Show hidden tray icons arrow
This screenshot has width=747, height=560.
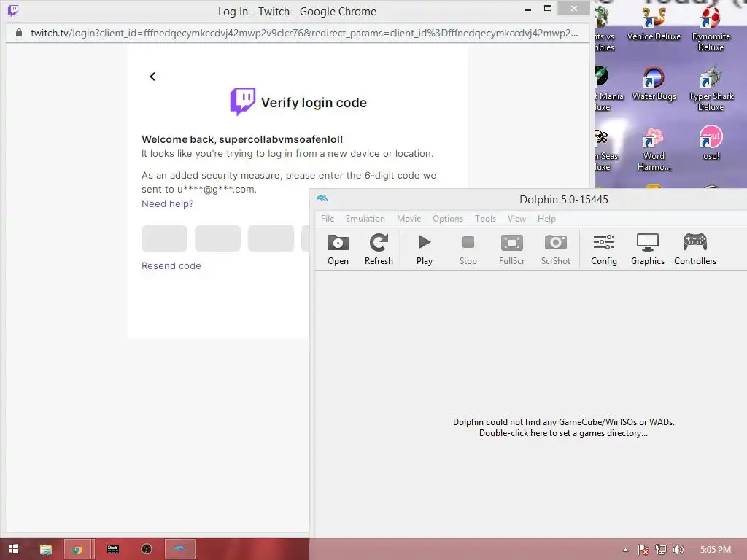point(625,550)
